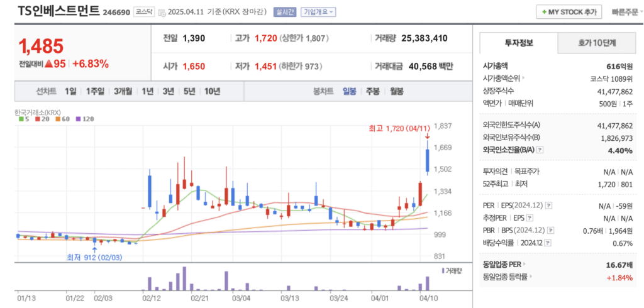
Task: Switch to the 호가 10단계 tab
Action: 596,43
